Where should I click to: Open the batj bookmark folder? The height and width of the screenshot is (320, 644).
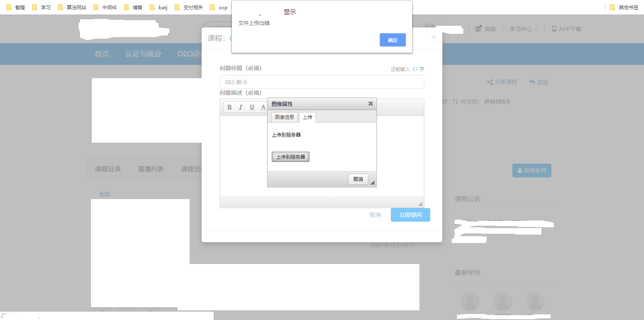tap(159, 7)
